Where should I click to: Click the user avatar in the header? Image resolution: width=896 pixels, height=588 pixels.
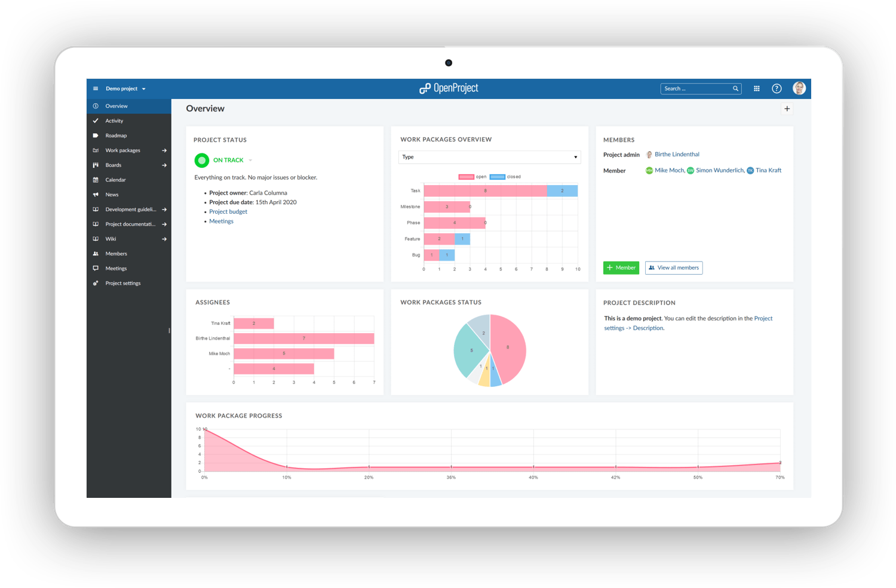coord(799,88)
